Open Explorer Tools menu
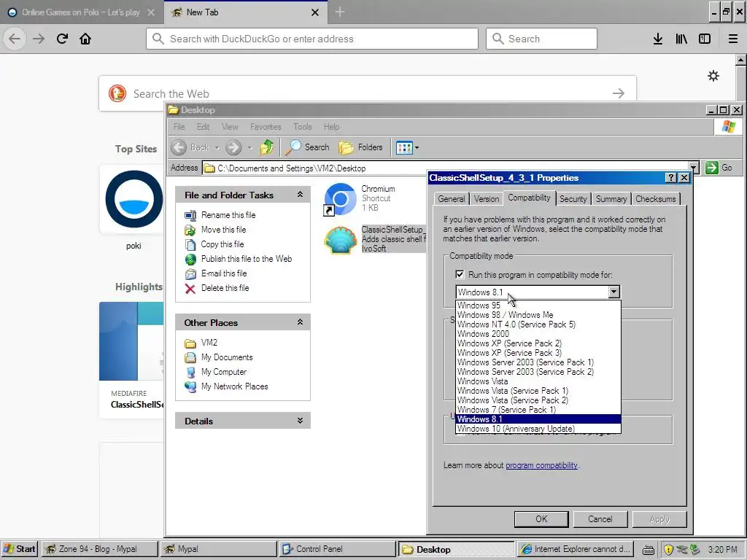Viewport: 747px width, 560px height. [x=303, y=127]
